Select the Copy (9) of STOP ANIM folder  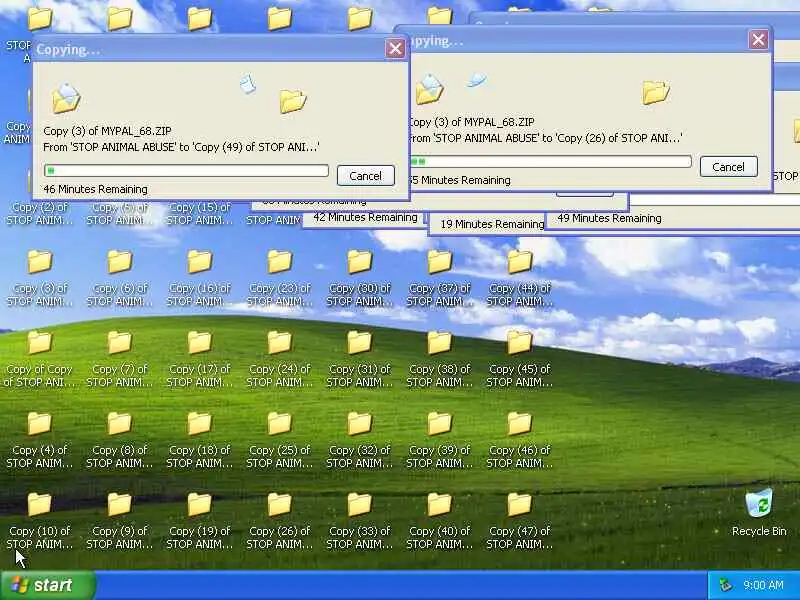coord(119,521)
